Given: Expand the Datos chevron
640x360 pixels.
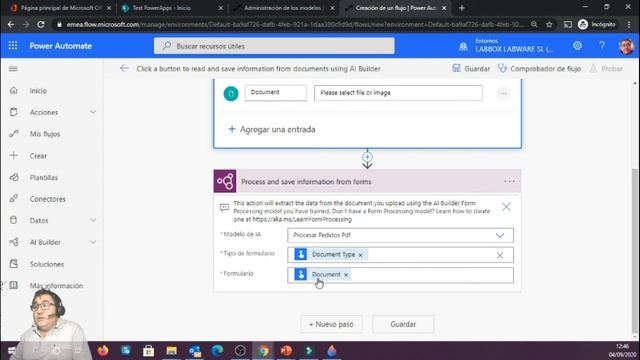Looking at the screenshot, I should point(93,220).
